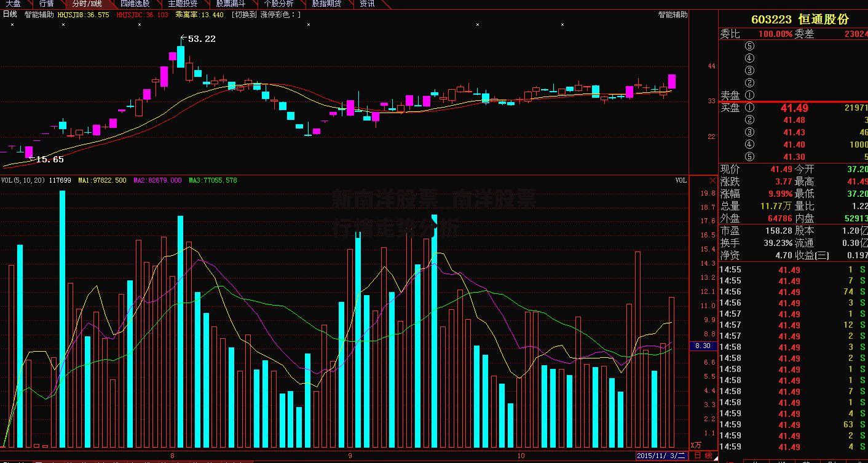Click stock title 603223 恒通股份

[x=800, y=20]
